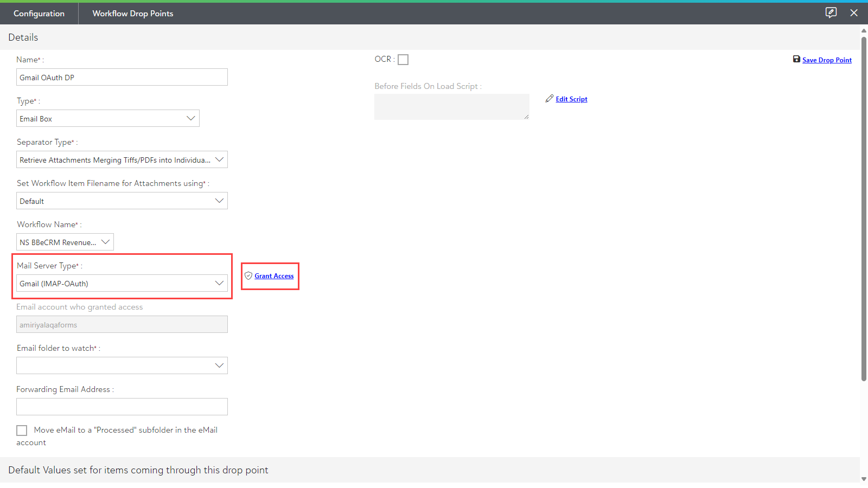868x488 pixels.
Task: Enable the OCR checkbox
Action: pos(403,60)
